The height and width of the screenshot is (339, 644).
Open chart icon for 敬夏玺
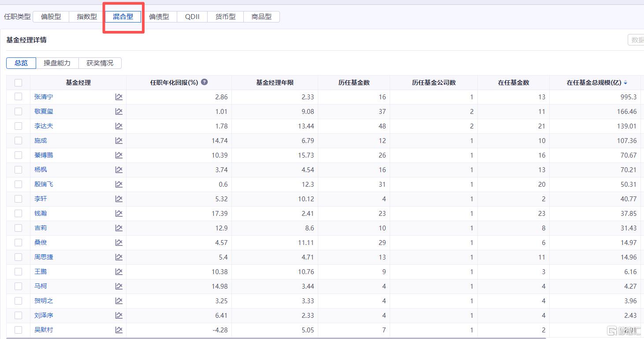click(x=119, y=111)
